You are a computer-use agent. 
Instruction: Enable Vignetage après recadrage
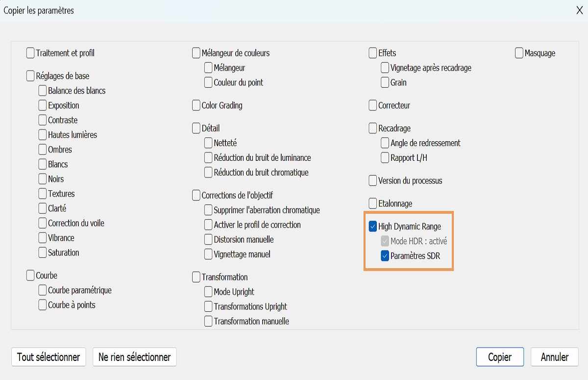click(385, 68)
